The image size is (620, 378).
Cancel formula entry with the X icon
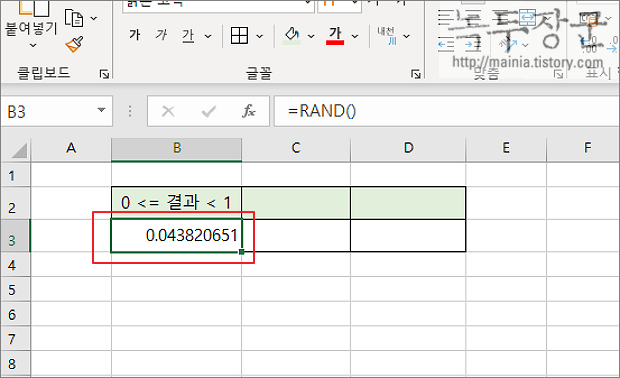click(x=168, y=112)
